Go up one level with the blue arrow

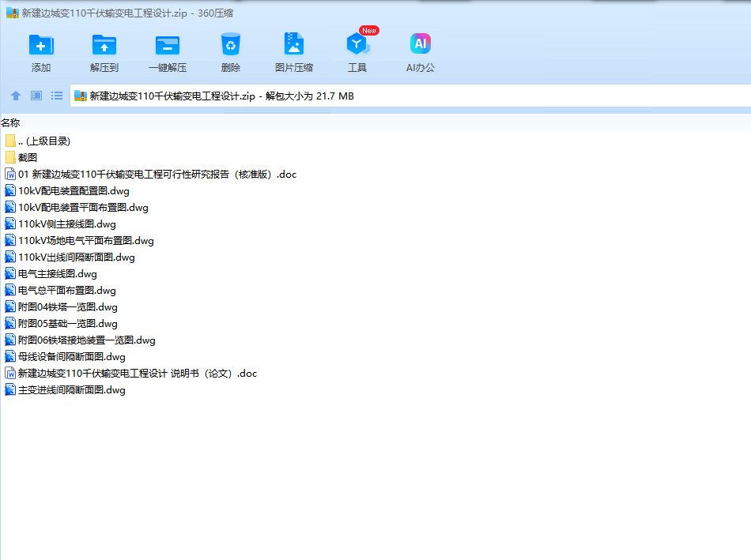coord(16,96)
